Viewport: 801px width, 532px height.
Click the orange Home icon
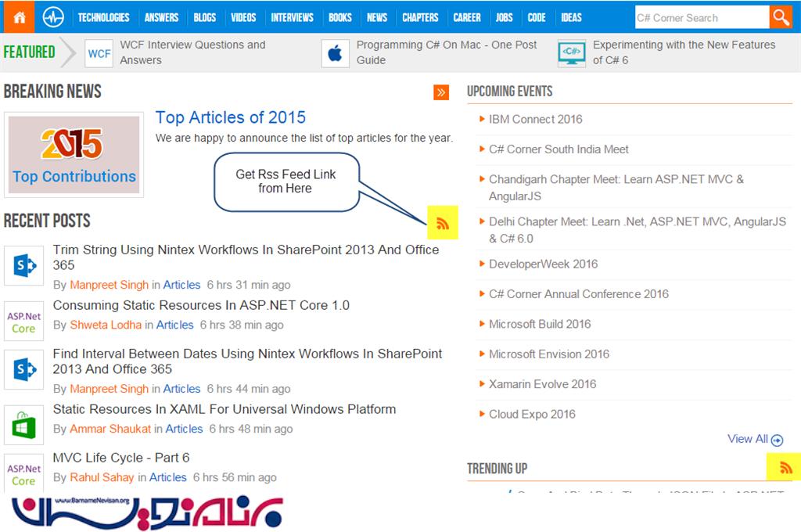(20, 17)
